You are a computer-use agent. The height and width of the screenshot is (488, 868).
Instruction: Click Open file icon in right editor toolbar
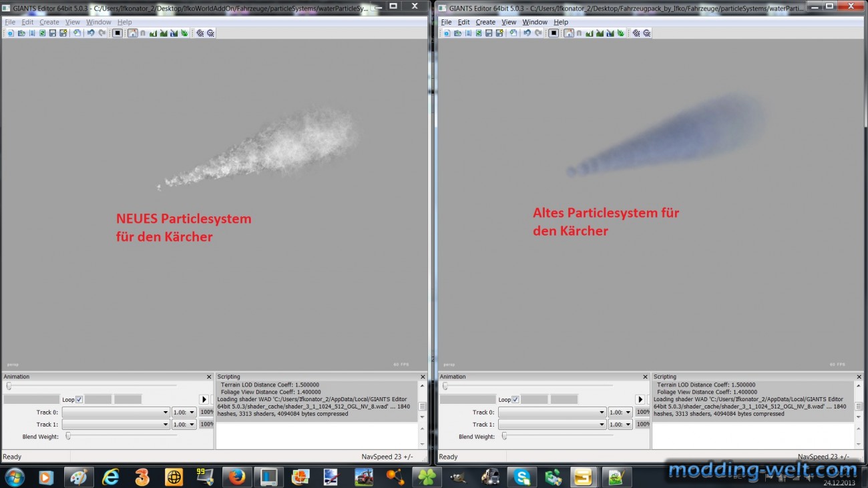[x=458, y=33]
